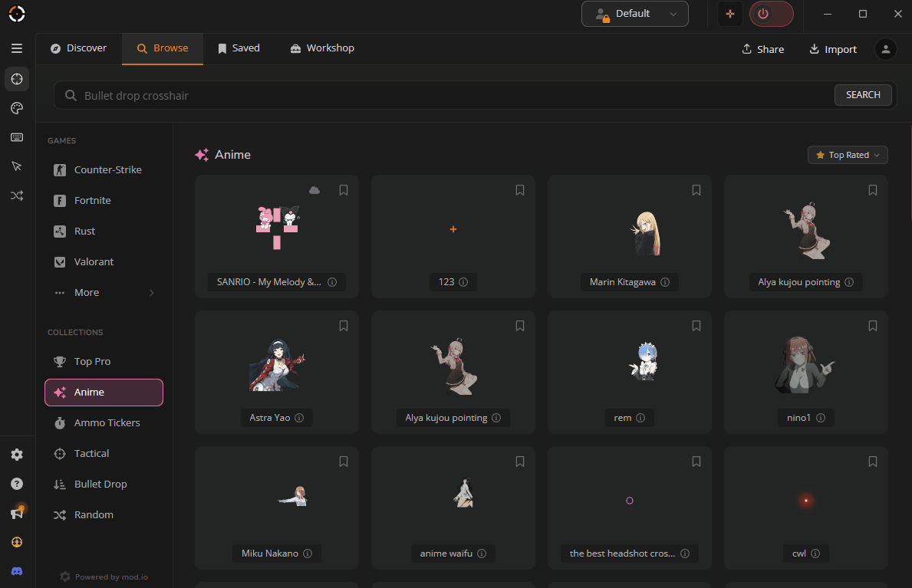The width and height of the screenshot is (912, 588).
Task: Click the orange support lifebuoy icon
Action: (x=17, y=542)
